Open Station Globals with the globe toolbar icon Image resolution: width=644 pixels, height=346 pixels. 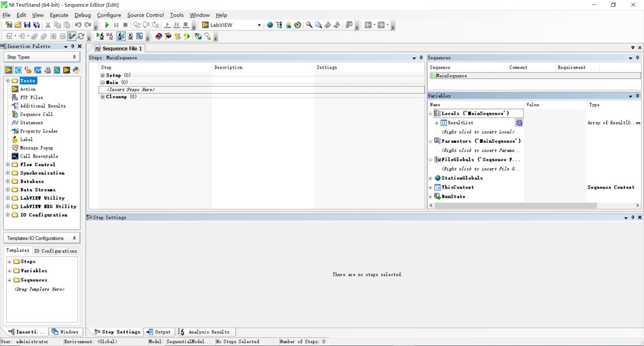[x=270, y=25]
